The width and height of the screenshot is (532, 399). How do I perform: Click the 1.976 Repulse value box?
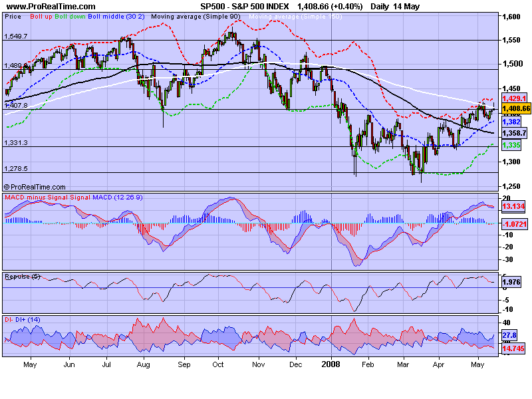tap(511, 282)
